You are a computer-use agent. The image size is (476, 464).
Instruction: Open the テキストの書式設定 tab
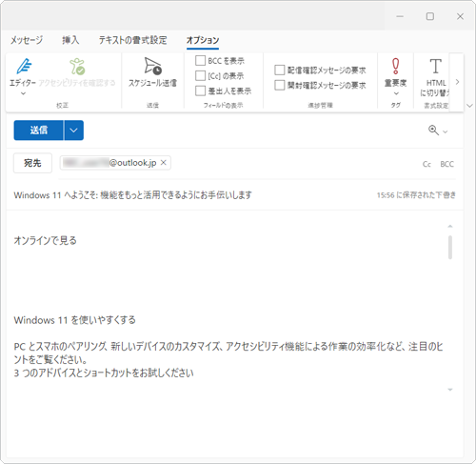132,40
